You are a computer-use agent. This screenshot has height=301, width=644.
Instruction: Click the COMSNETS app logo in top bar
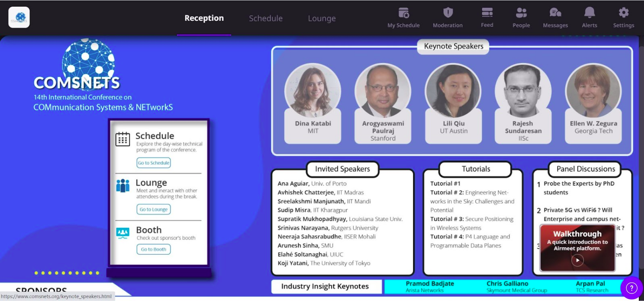click(x=19, y=18)
